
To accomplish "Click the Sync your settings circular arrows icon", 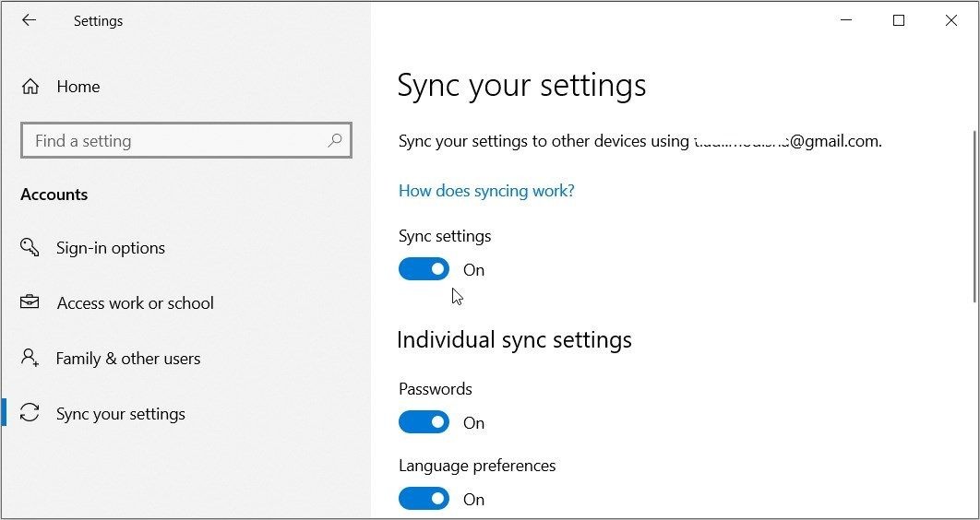I will point(30,413).
